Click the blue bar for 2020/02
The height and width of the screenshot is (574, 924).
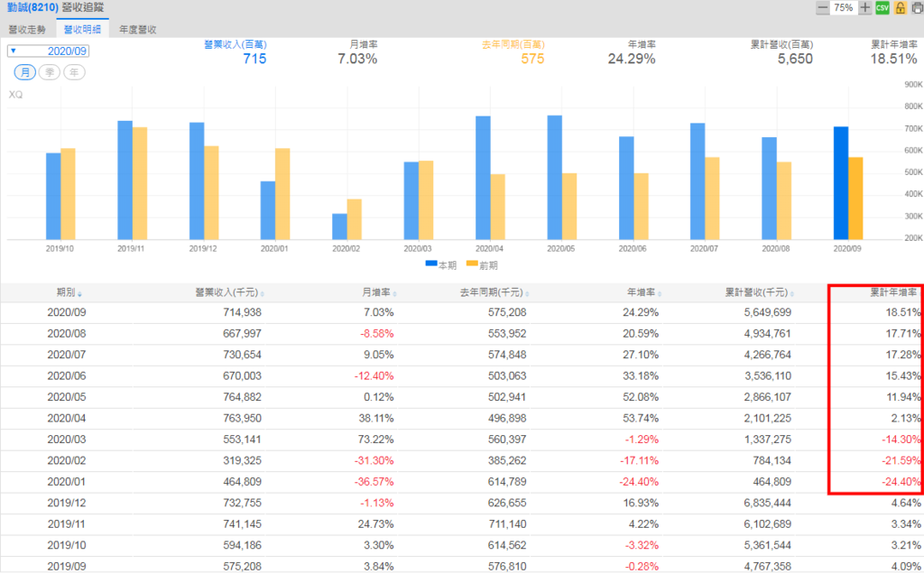(x=339, y=227)
